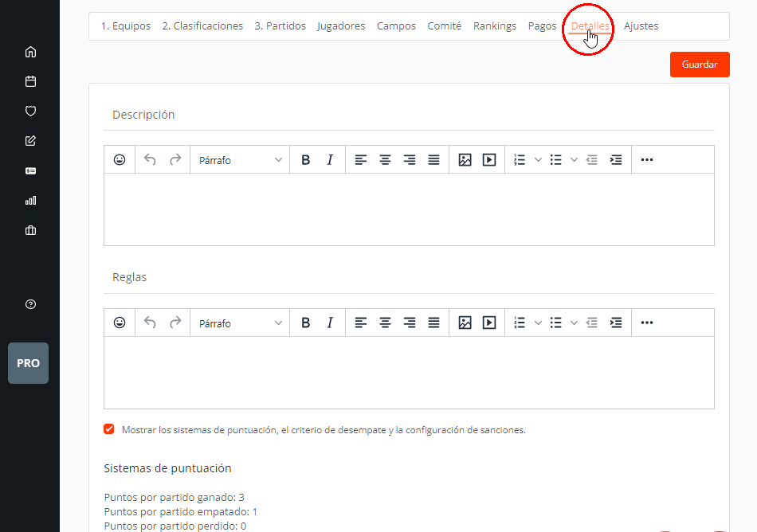Toggle bold in the Reglas editor
This screenshot has height=532, width=757.
(x=305, y=323)
